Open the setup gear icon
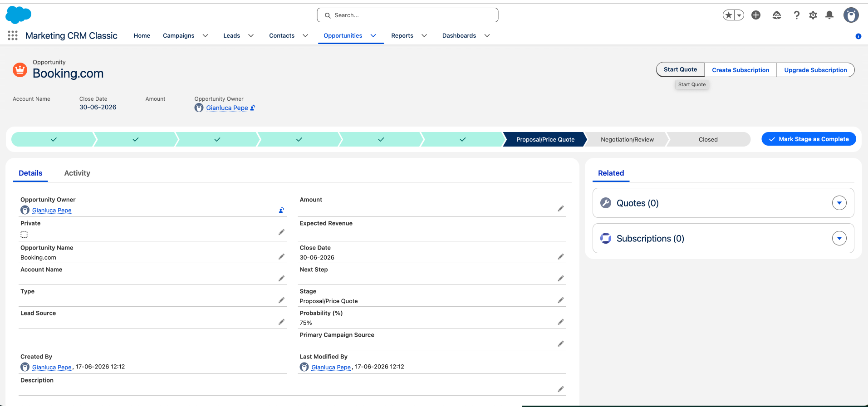This screenshot has height=407, width=868. pos(813,15)
